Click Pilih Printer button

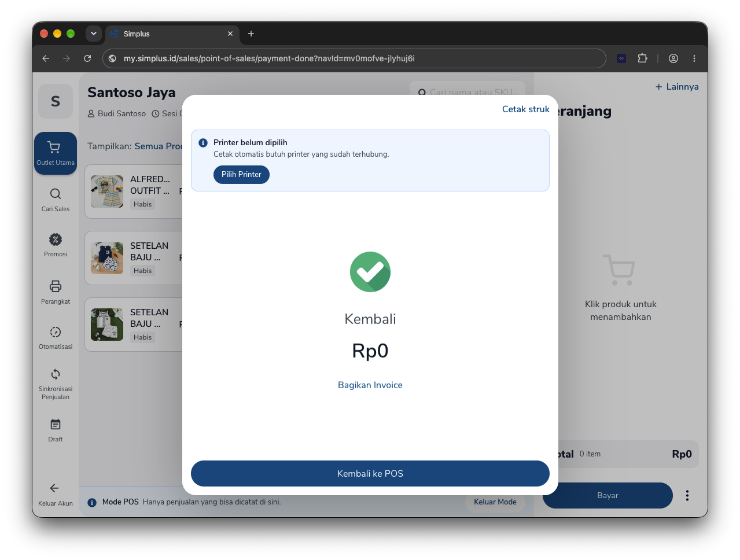point(241,175)
